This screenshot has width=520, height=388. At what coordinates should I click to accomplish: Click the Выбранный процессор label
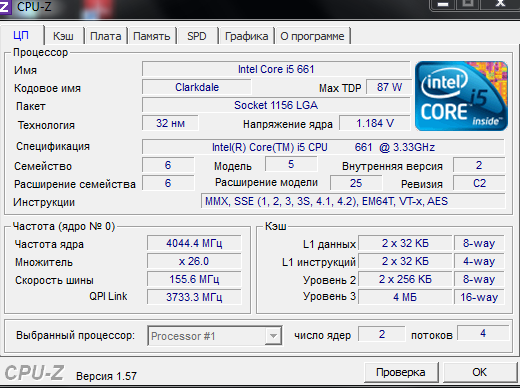click(75, 335)
